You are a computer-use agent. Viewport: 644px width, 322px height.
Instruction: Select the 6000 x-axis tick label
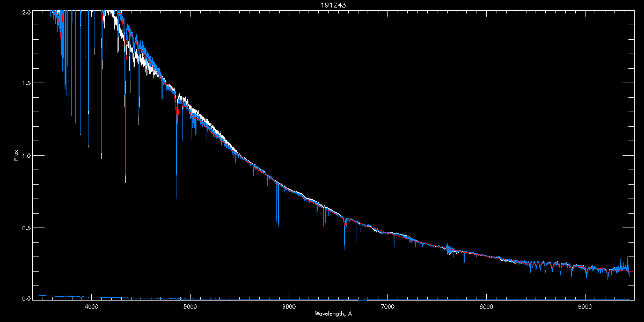coord(289,307)
